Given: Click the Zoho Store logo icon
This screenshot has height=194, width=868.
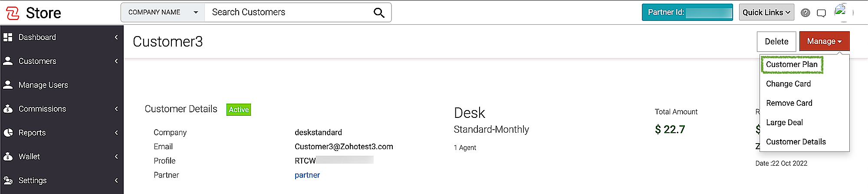Looking at the screenshot, I should coord(13,13).
